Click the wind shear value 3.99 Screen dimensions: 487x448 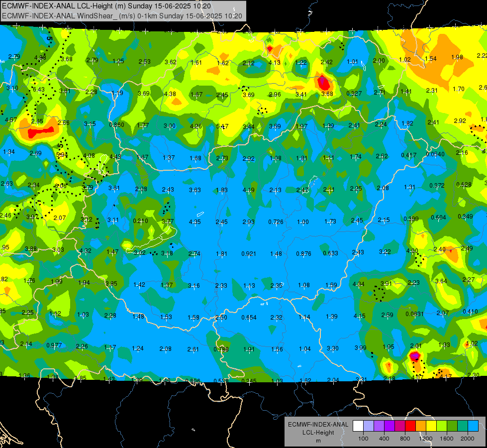coord(360,347)
